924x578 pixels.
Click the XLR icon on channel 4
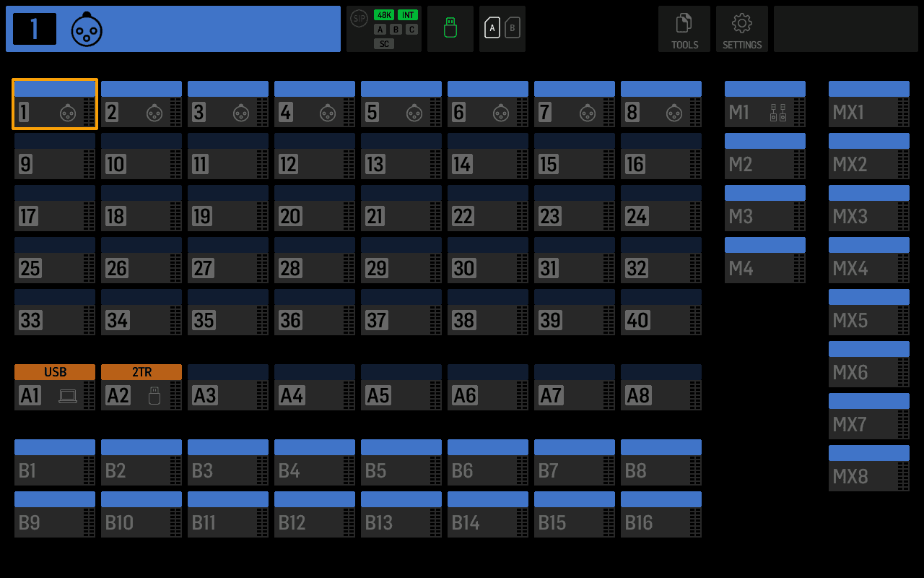328,113
